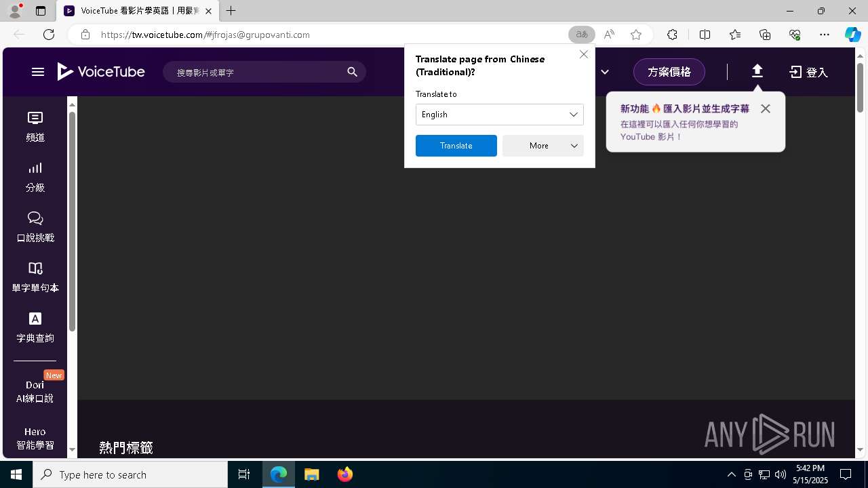Open File Explorer from taskbar
Viewport: 868px width, 488px height.
click(312, 474)
